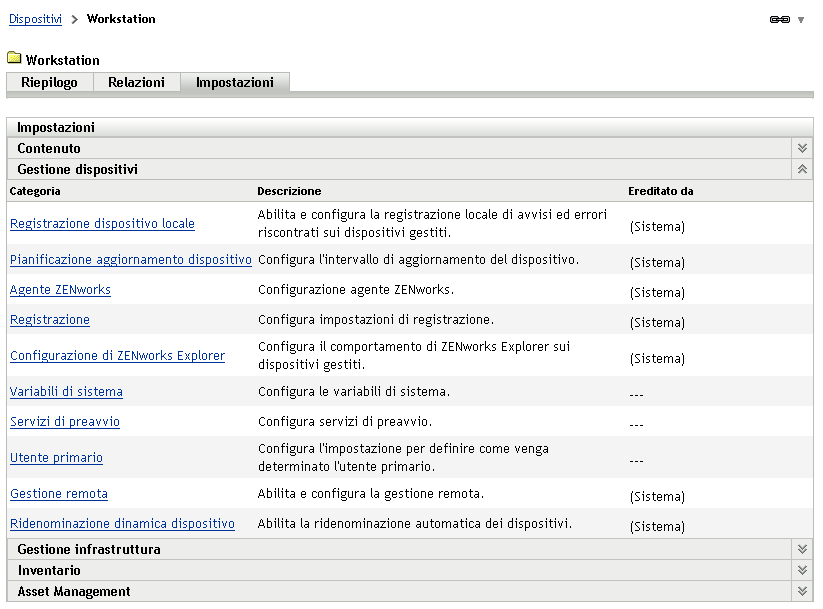Switch to the Riepilogo tab
Viewport: 823px width, 609px height.
point(48,83)
